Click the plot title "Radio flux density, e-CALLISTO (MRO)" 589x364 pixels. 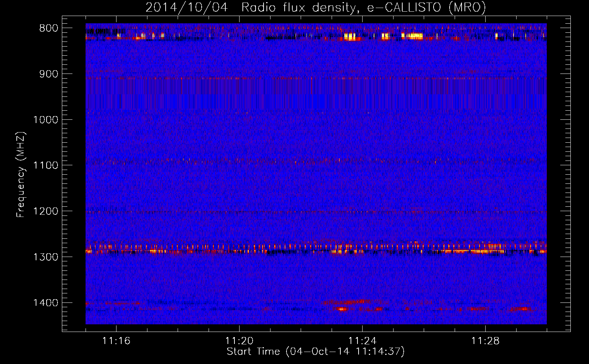coord(364,8)
